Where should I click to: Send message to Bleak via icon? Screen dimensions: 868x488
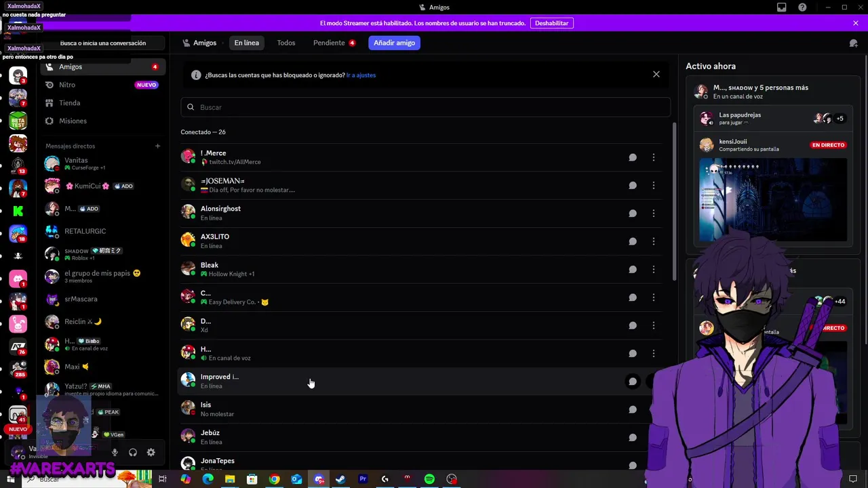(x=632, y=269)
